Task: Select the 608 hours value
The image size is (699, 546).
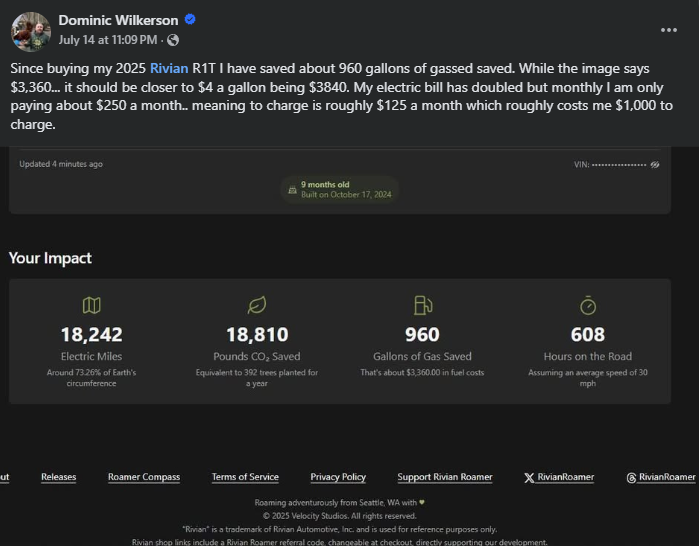Action: (588, 335)
